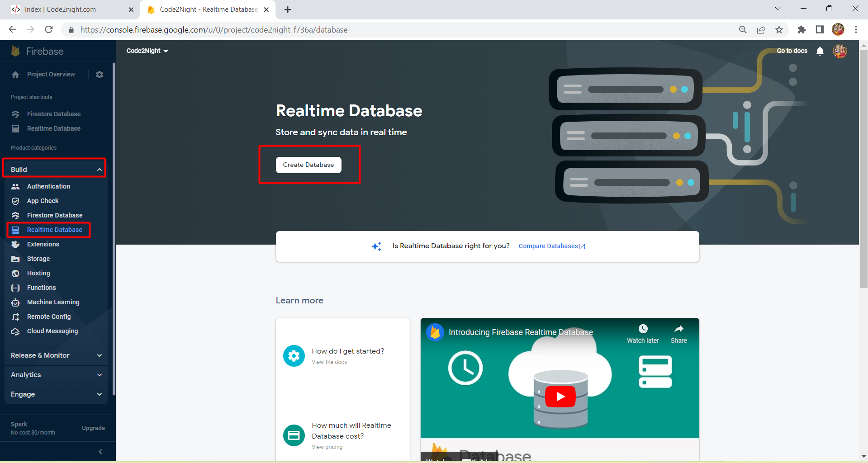
Task: Click Upgrade next to the Spark plan
Action: pyautogui.click(x=93, y=428)
